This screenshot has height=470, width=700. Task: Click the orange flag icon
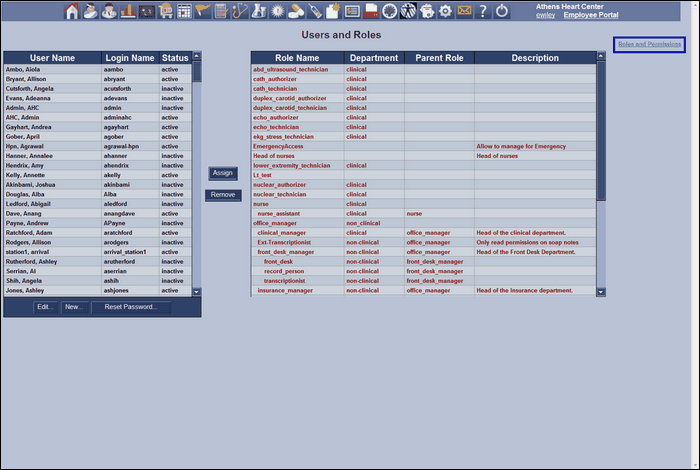pyautogui.click(x=203, y=11)
